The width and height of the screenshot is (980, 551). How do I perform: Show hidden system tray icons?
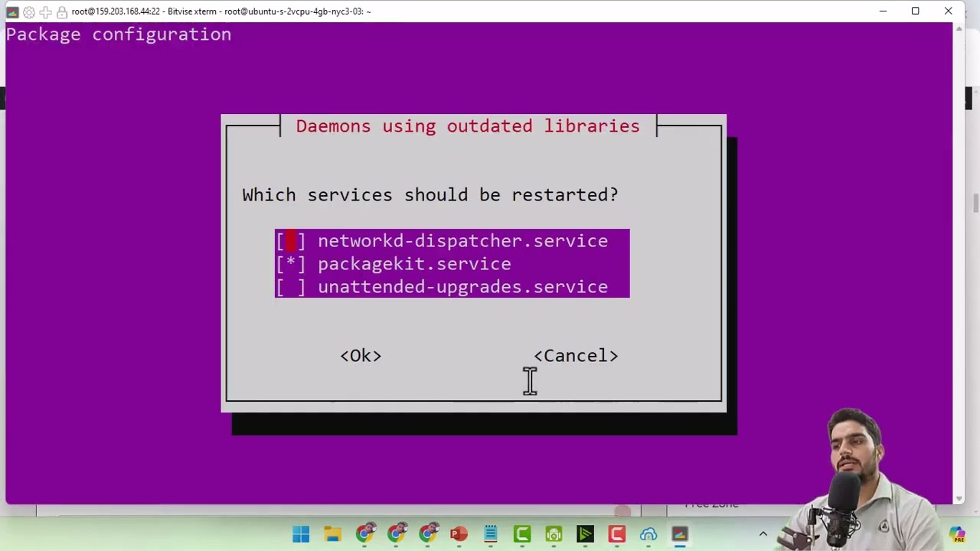tap(763, 534)
